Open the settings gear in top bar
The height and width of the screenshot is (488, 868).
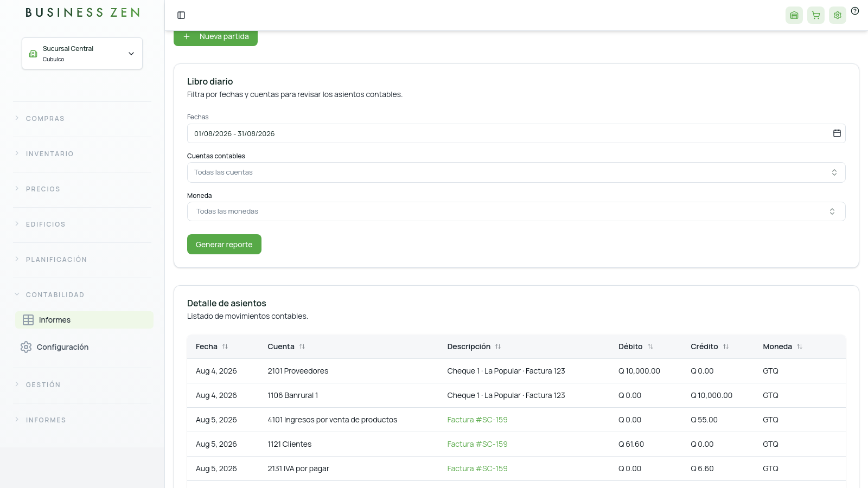tap(838, 15)
